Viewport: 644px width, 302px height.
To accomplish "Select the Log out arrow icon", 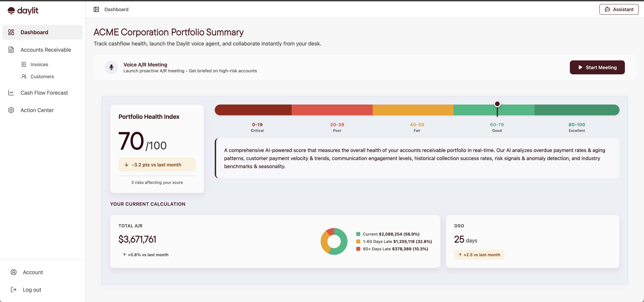I will [x=13, y=289].
